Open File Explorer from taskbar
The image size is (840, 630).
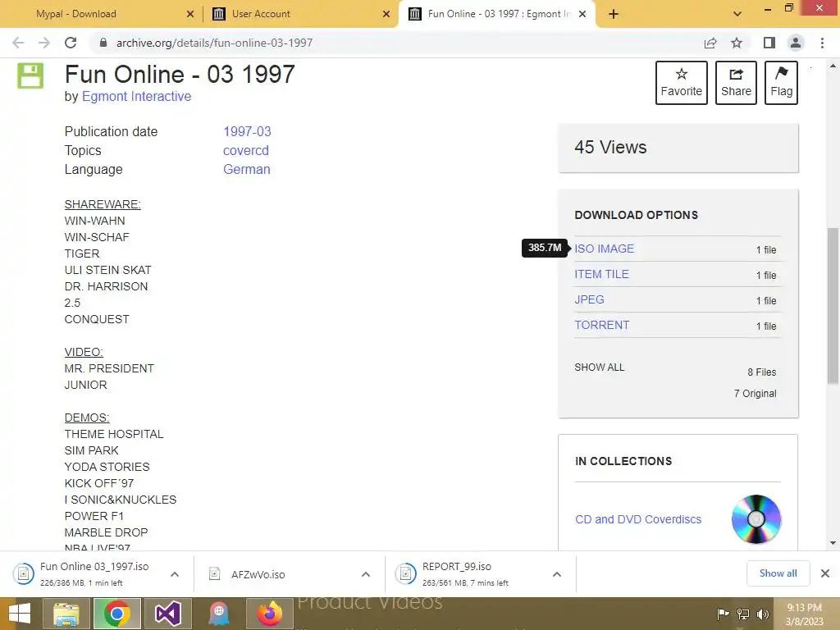(x=66, y=614)
